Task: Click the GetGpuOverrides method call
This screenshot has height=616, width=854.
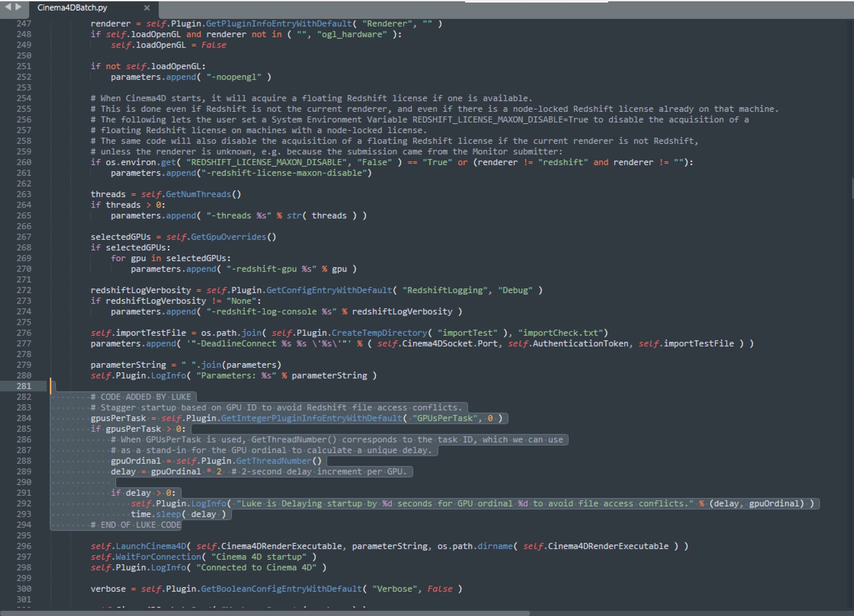Action: click(x=228, y=237)
